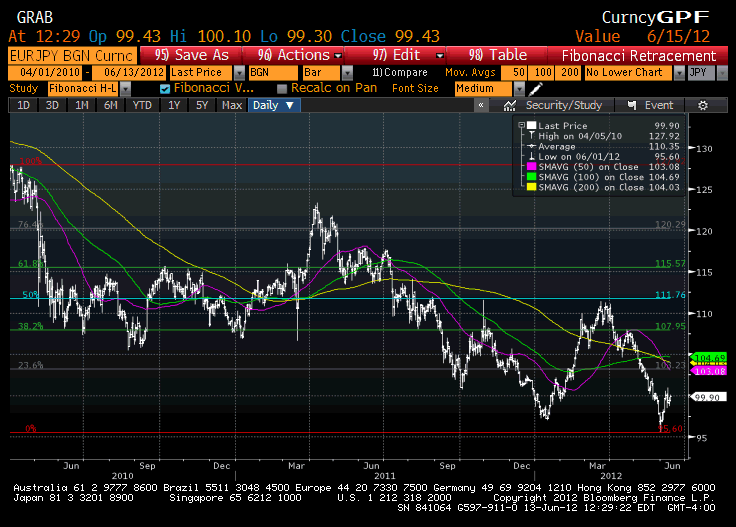The width and height of the screenshot is (736, 527).
Task: Select the 6M range tab
Action: click(110, 105)
